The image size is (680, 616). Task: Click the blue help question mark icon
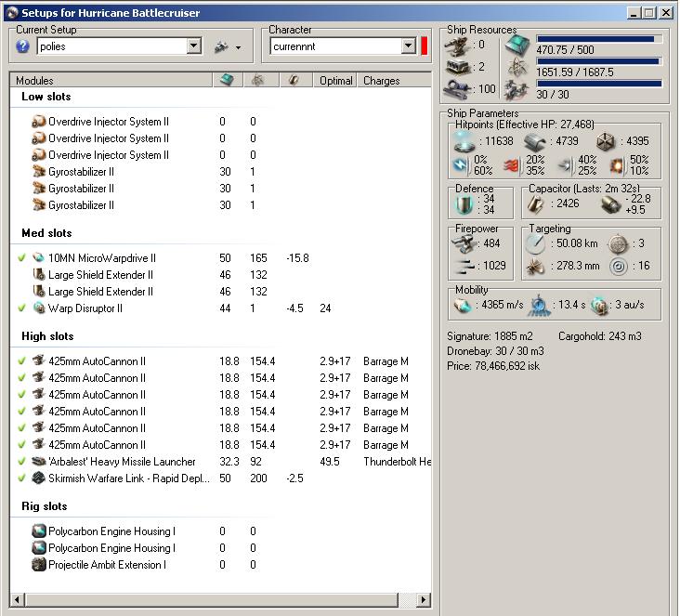22,46
